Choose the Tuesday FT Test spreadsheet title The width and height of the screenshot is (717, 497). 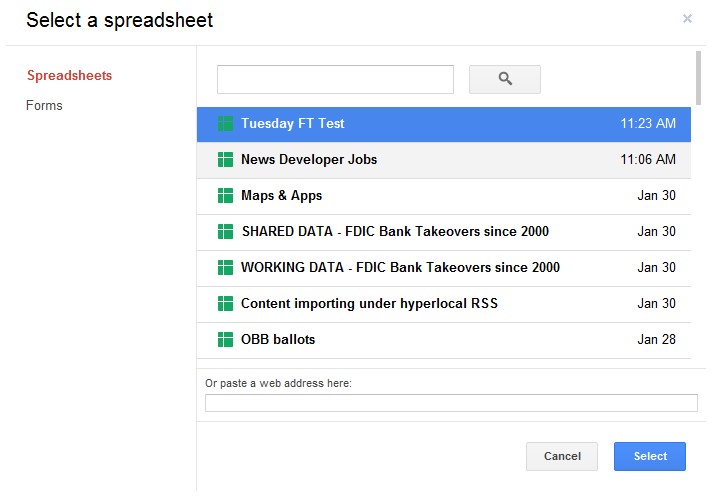pos(292,124)
